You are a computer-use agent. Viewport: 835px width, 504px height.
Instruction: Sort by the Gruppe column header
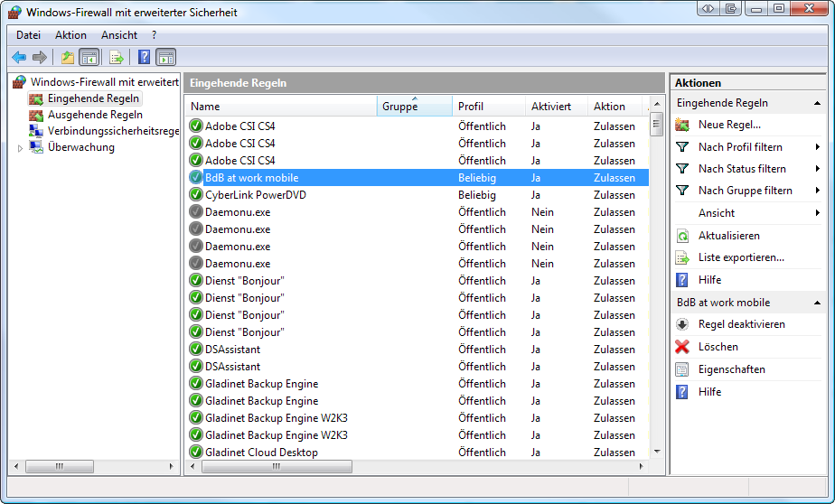point(414,106)
